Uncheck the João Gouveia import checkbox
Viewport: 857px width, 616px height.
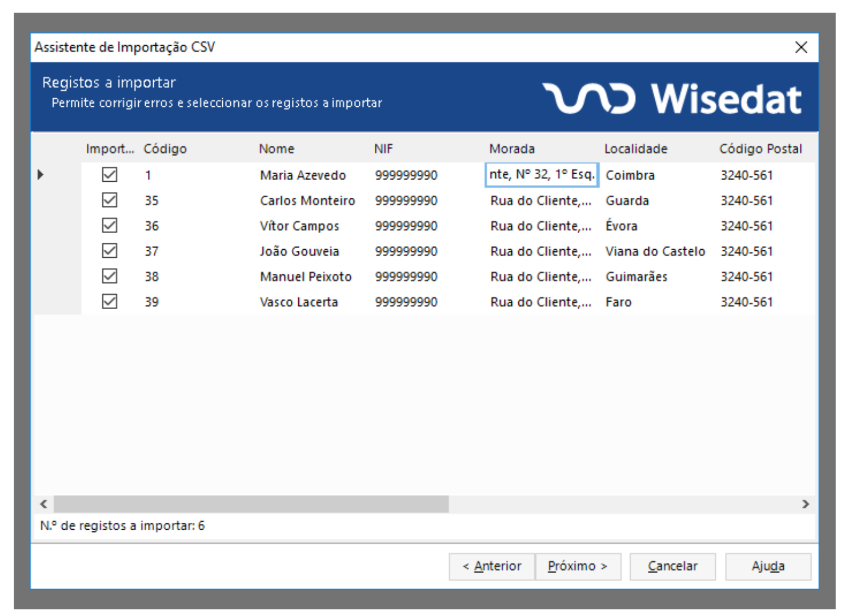click(109, 251)
